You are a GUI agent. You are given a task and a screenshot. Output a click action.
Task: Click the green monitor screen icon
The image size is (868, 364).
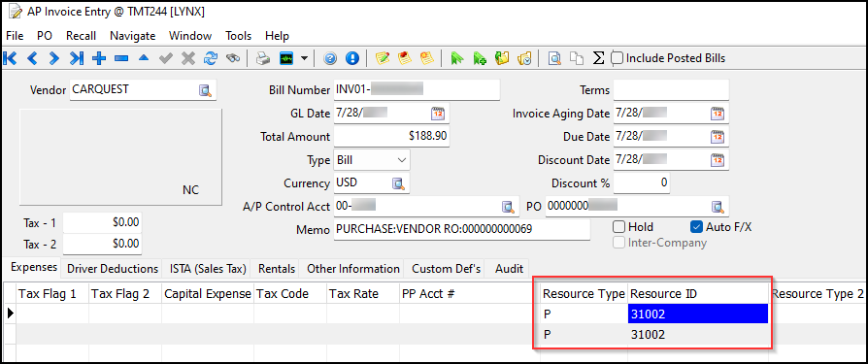point(286,58)
